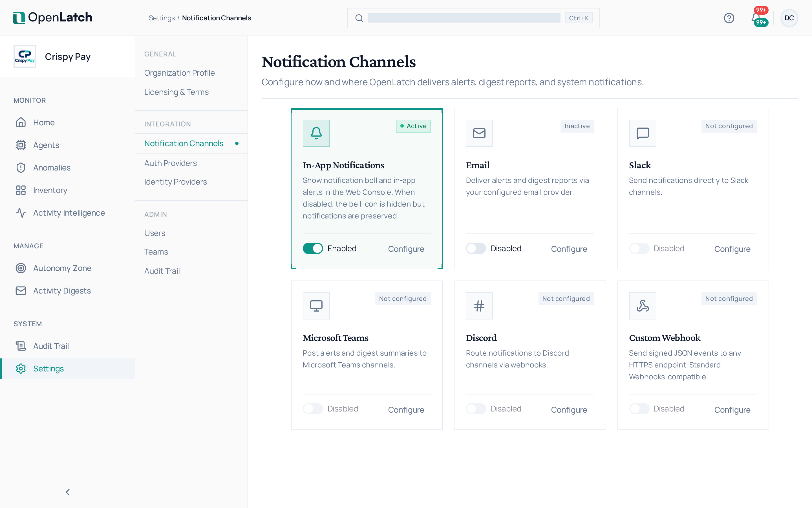Click the Custom Webhook icon
The image size is (812, 508).
pyautogui.click(x=643, y=306)
